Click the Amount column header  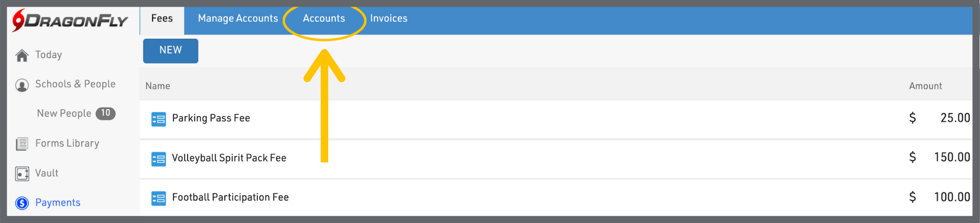pos(925,86)
